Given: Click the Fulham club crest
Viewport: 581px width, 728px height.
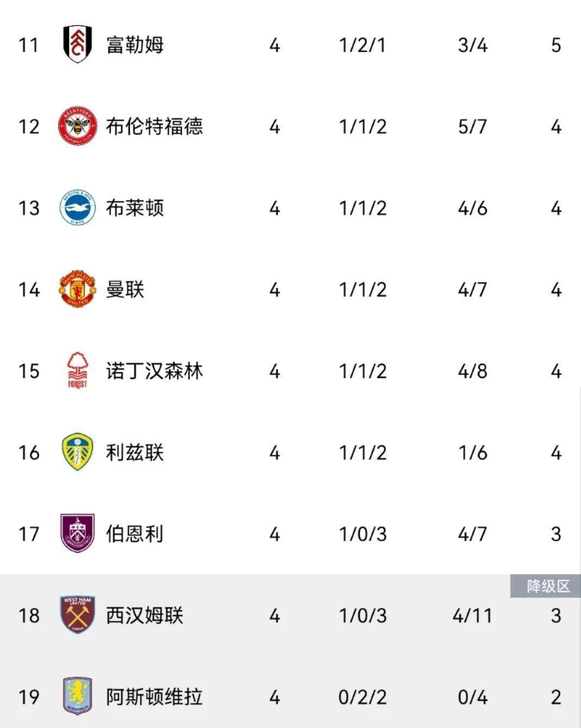Looking at the screenshot, I should pyautogui.click(x=77, y=45).
